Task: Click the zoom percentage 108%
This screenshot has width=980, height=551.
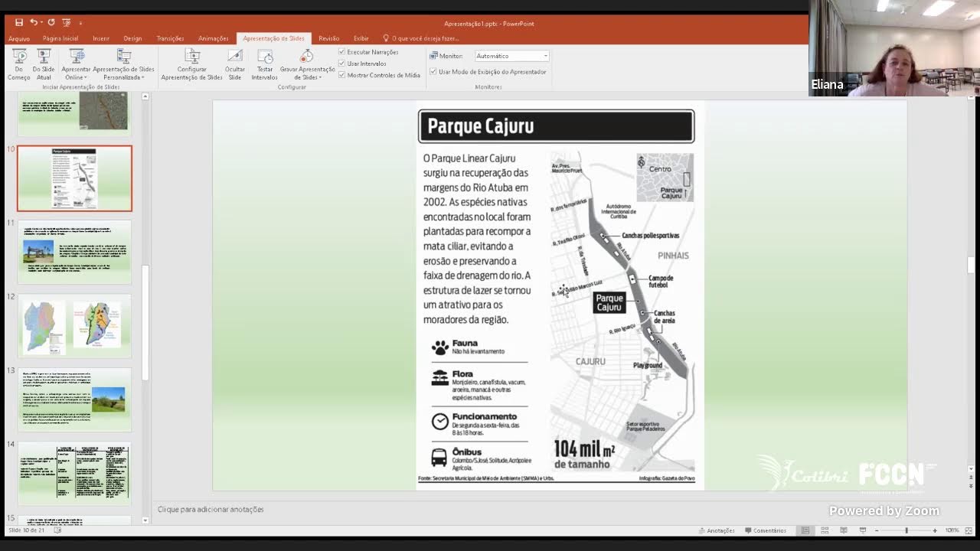Action: (952, 530)
